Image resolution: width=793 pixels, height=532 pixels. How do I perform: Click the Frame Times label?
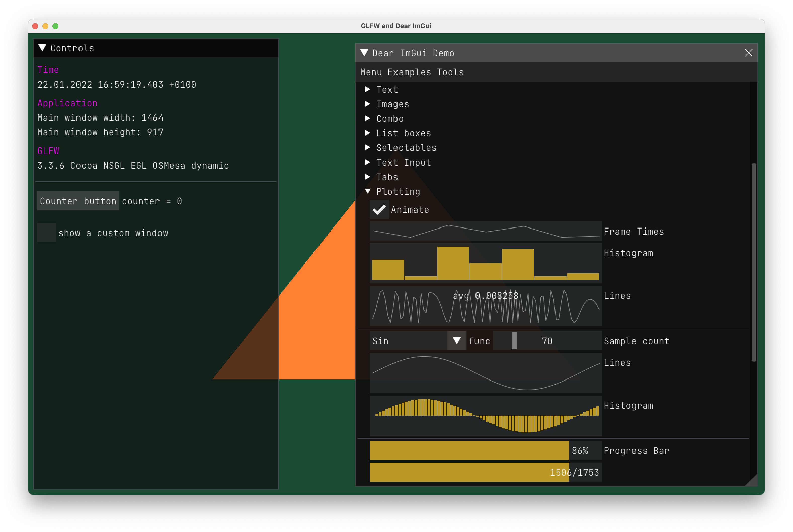tap(634, 231)
